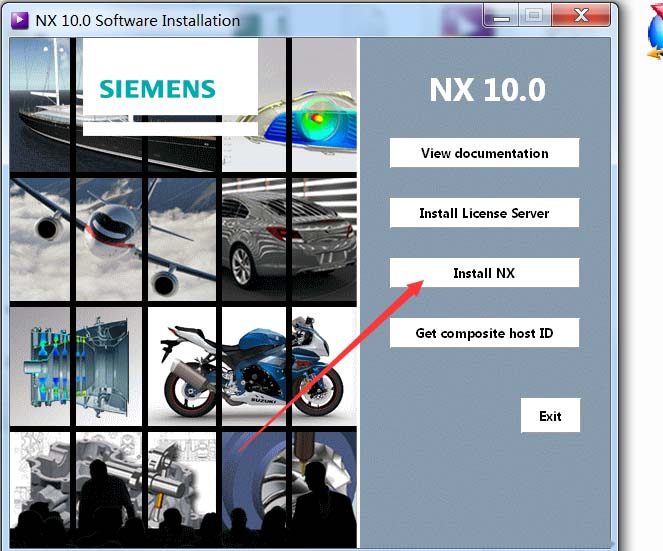The image size is (663, 551).
Task: Minimize the NX 10.0 Software Installation window
Action: [501, 16]
